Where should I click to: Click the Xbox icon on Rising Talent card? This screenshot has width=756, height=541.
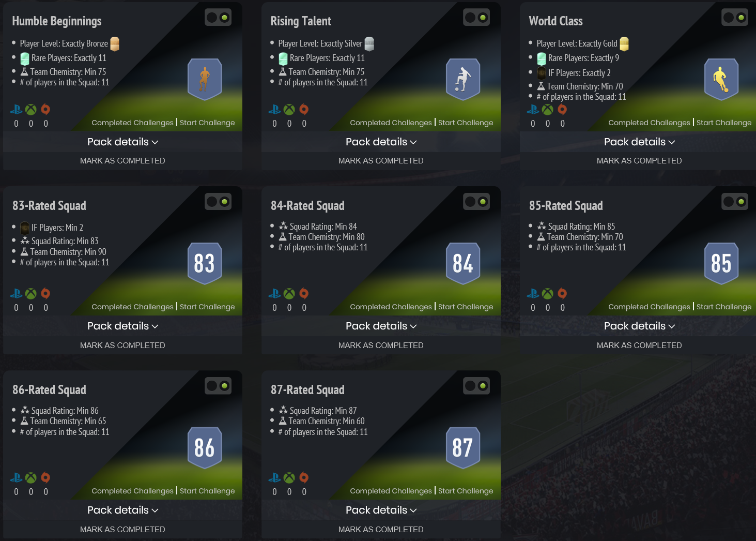(x=289, y=109)
